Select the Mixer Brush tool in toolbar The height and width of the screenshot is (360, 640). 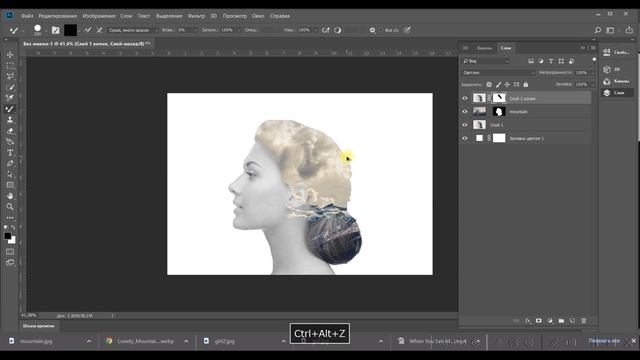[x=10, y=109]
